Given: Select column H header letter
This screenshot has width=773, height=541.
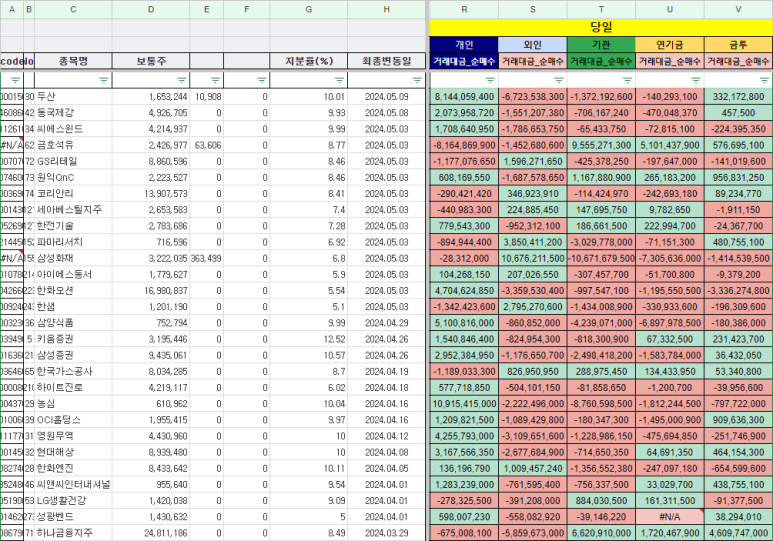Looking at the screenshot, I should tap(386, 9).
